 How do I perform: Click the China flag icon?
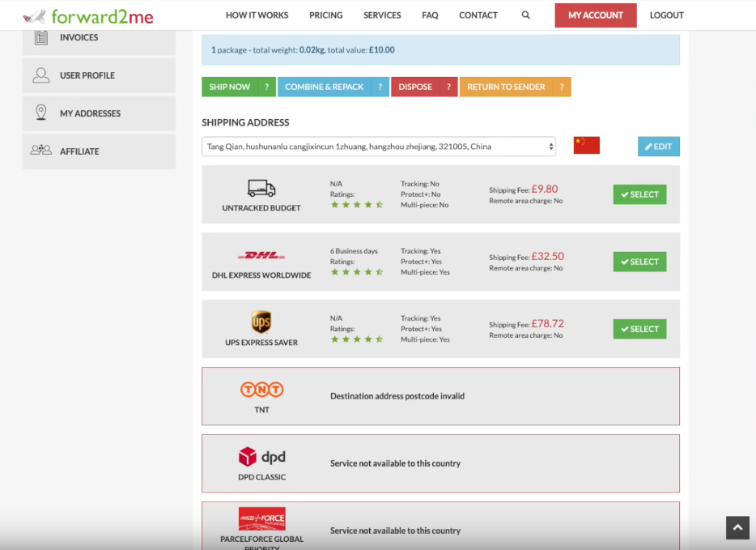pyautogui.click(x=586, y=146)
